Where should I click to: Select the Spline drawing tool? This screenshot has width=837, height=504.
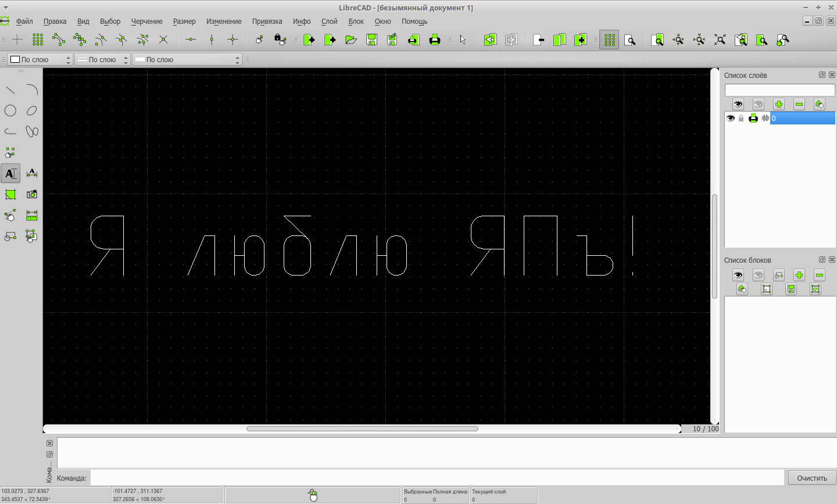pos(32,131)
